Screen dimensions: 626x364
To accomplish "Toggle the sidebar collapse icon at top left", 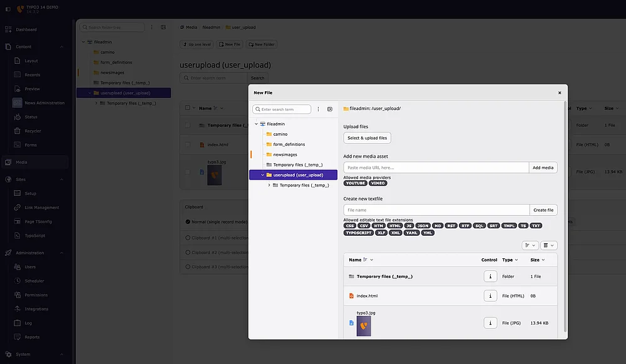I will point(8,9).
